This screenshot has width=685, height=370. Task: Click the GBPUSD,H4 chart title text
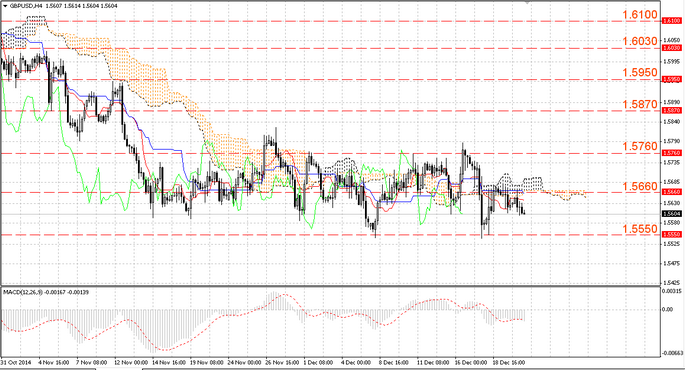(x=22, y=6)
